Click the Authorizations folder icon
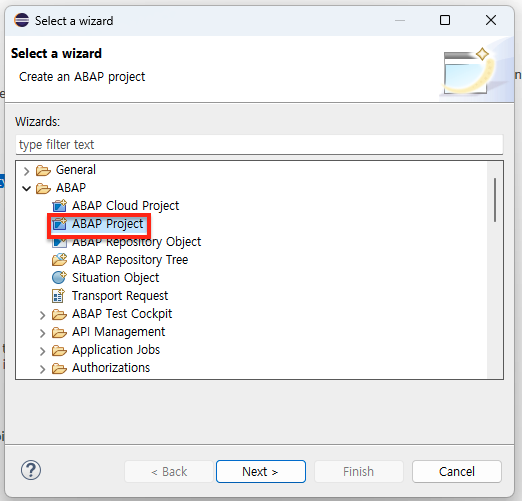 point(59,368)
